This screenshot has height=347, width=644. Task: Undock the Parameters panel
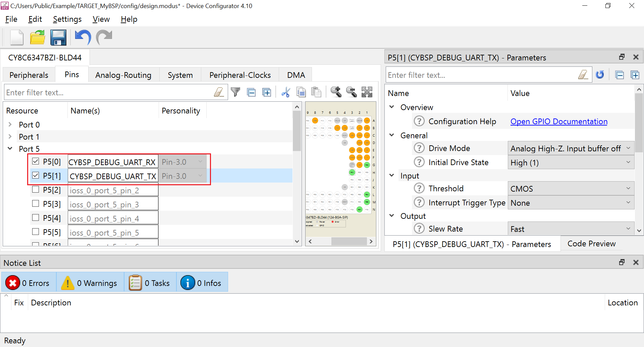click(x=622, y=57)
